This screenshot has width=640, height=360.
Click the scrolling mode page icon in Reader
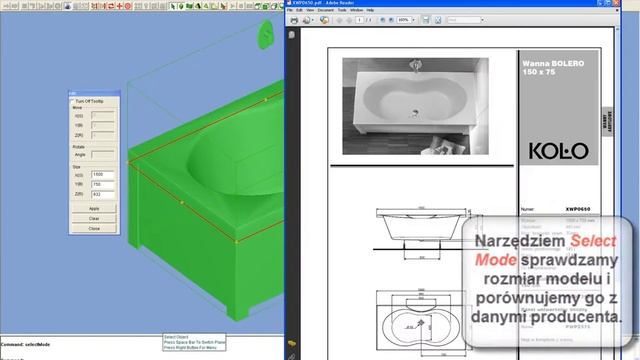click(x=426, y=20)
